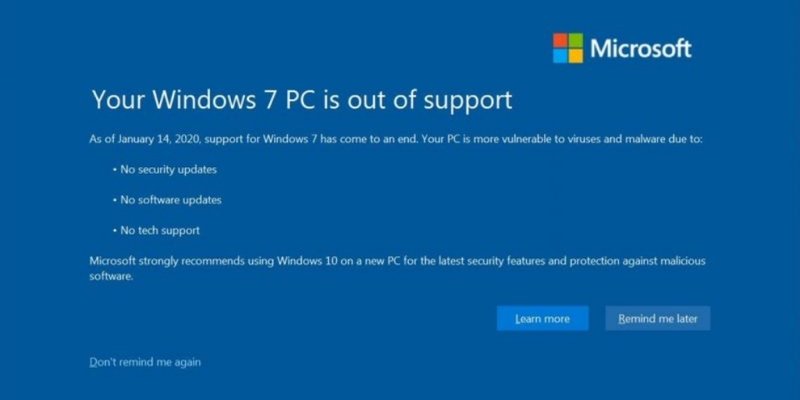The image size is (800, 400).
Task: Click the Your PC is more vulnerable phrase
Action: (486, 140)
